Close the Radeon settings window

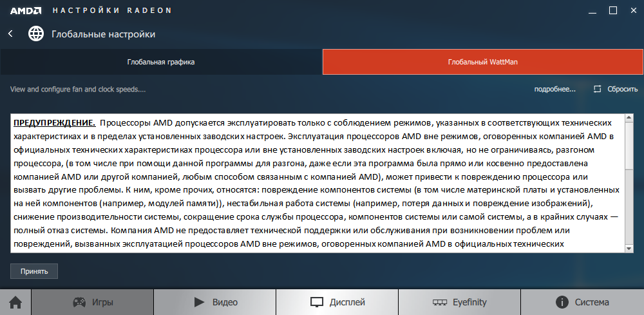pos(634,11)
